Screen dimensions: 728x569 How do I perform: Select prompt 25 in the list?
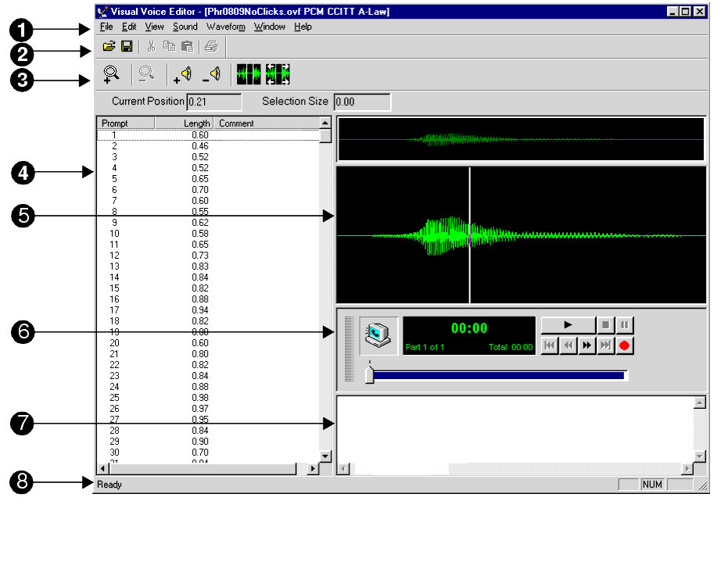tap(209, 398)
